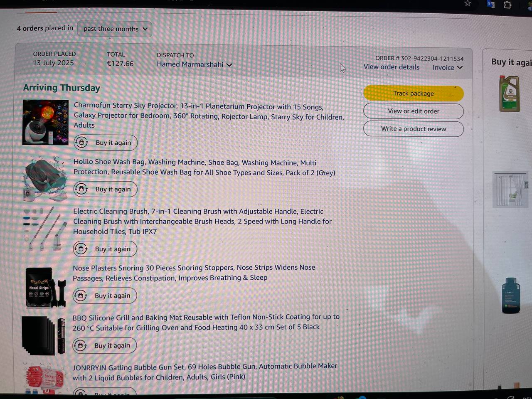Open the Nose Plasters Nasal Strips thumbnail
Image resolution: width=532 pixels, height=399 pixels.
(x=45, y=288)
